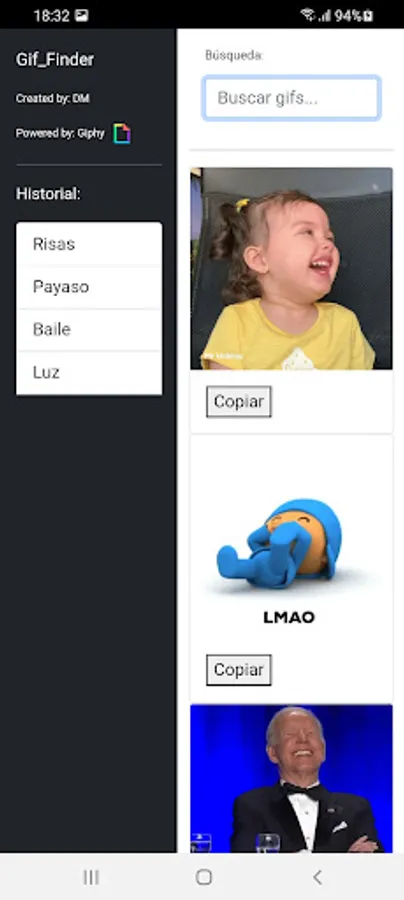Tap the Android back arrow icon
Viewport: 404px width, 900px height.
coord(317,876)
